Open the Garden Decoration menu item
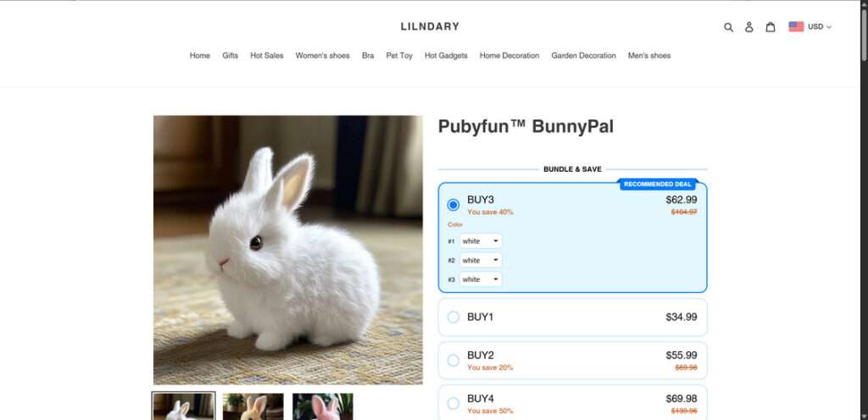The width and height of the screenshot is (868, 420). pos(583,55)
